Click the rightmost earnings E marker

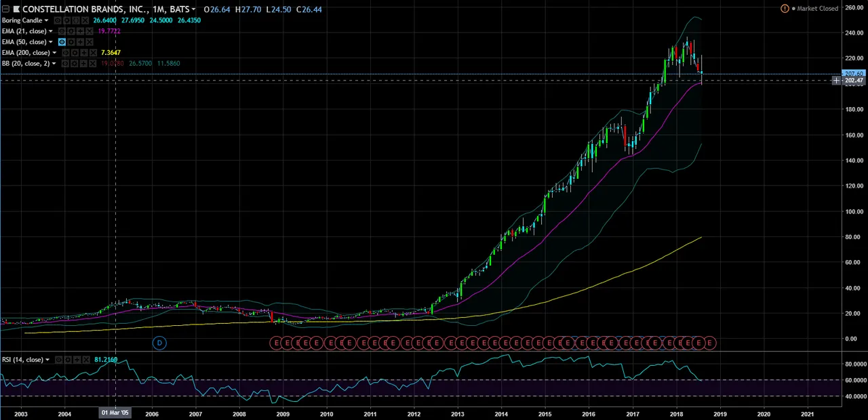(709, 343)
